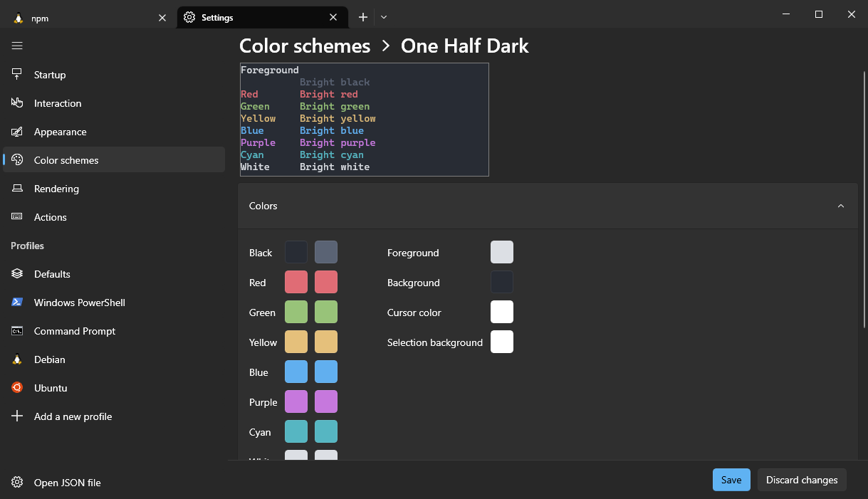The image size is (868, 499).
Task: Click Add a new profile
Action: click(x=73, y=416)
